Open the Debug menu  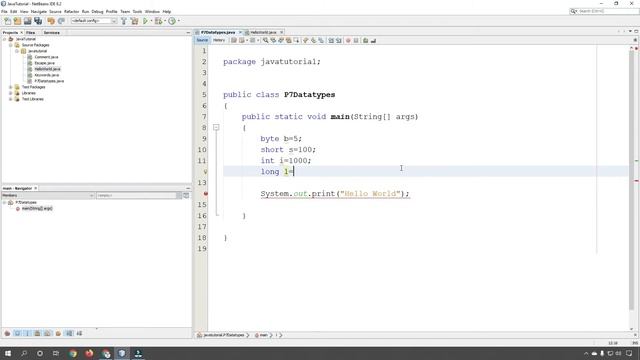[97, 11]
